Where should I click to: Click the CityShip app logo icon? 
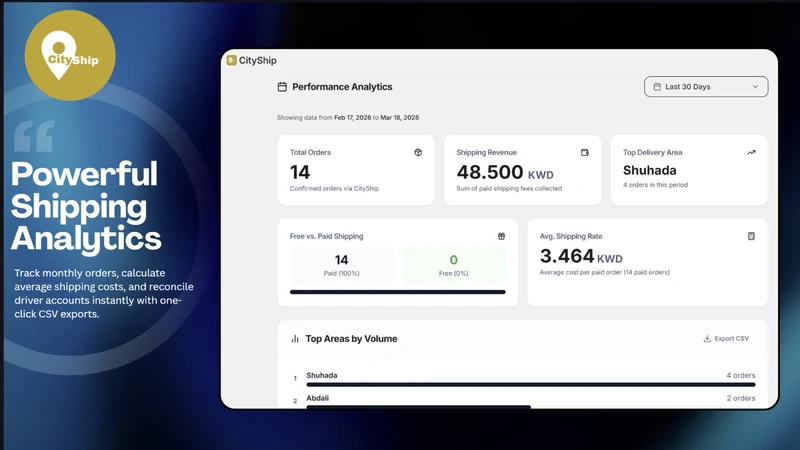click(x=231, y=60)
